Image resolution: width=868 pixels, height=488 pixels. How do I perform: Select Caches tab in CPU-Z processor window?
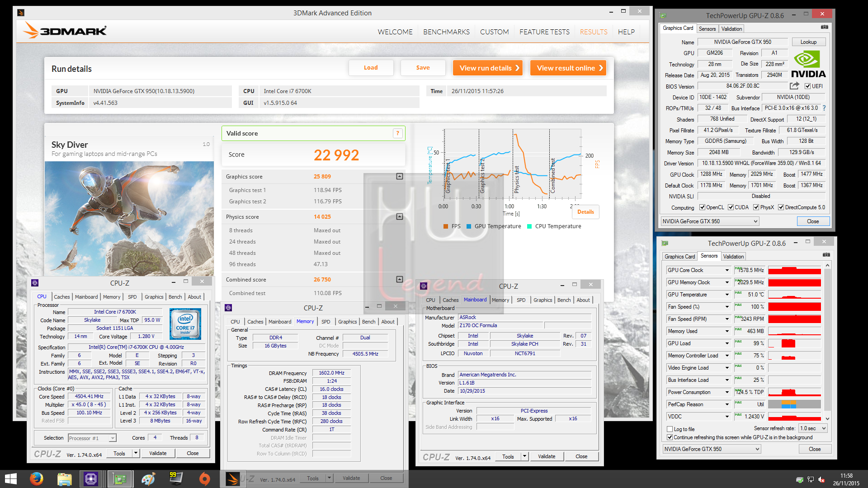tap(62, 297)
